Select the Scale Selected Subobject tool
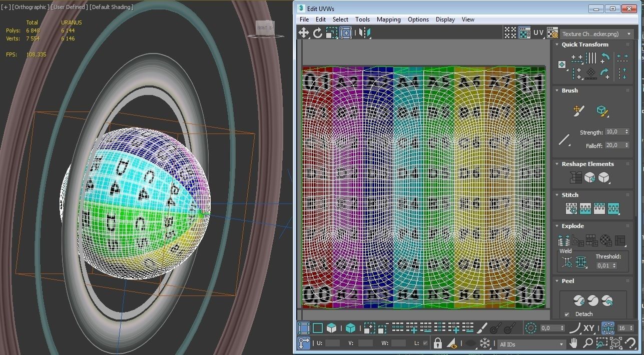The height and width of the screenshot is (355, 644). pos(331,33)
